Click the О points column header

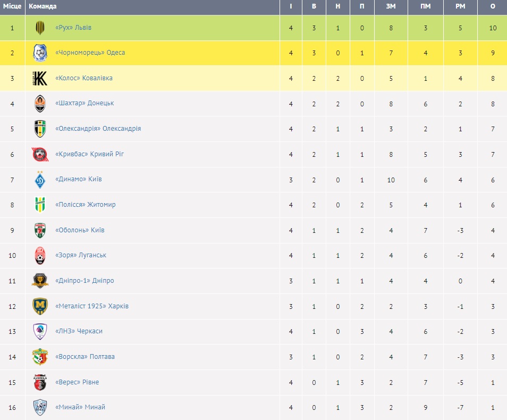(493, 6)
